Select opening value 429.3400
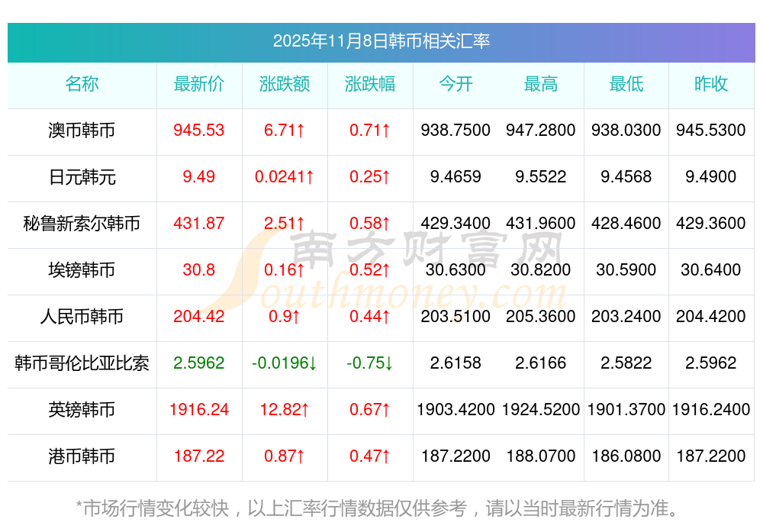This screenshot has width=763, height=532. tap(456, 224)
